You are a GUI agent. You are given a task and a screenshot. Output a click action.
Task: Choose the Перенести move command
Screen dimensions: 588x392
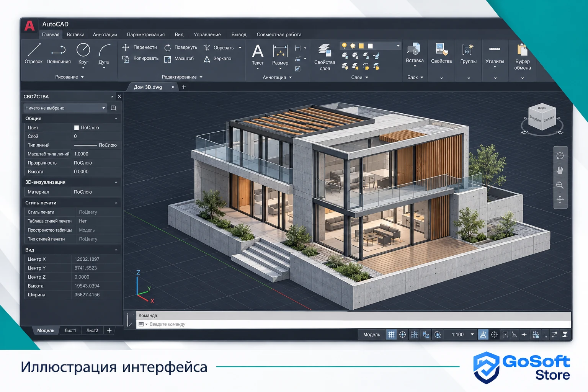point(139,47)
